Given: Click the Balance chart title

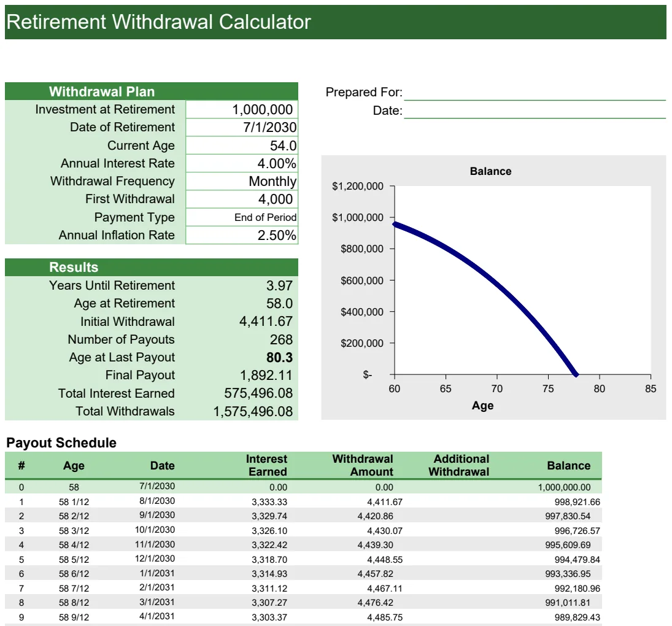Looking at the screenshot, I should pos(490,171).
